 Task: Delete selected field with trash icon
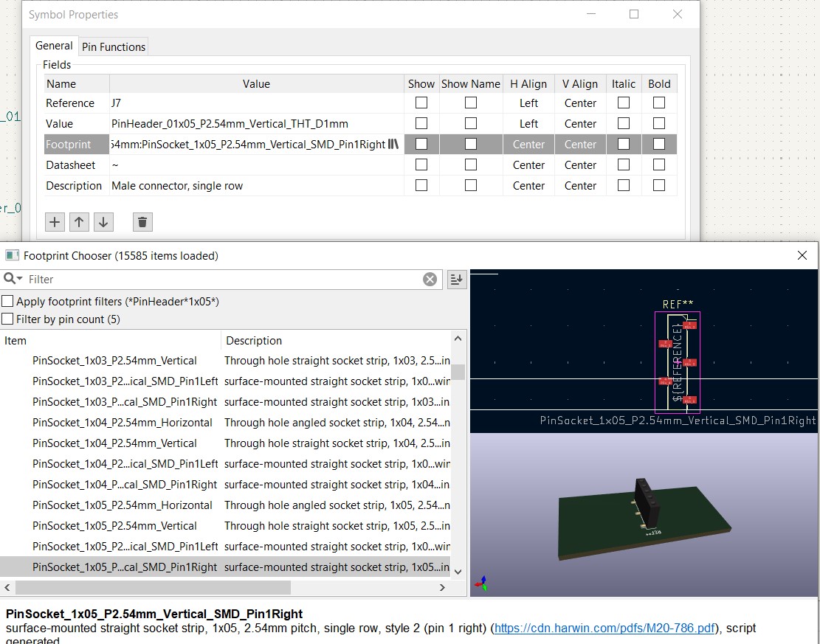pyautogui.click(x=142, y=222)
